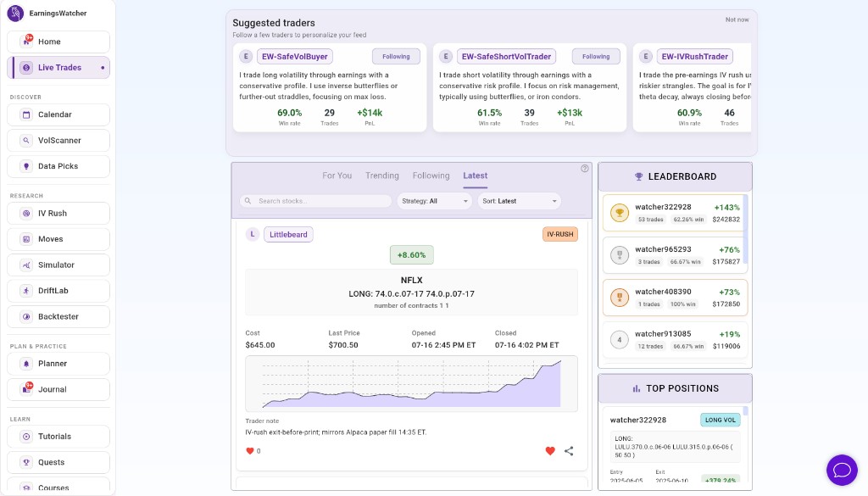The height and width of the screenshot is (496, 868).
Task: Click watcher913085 leaderboard entry name
Action: pos(663,334)
